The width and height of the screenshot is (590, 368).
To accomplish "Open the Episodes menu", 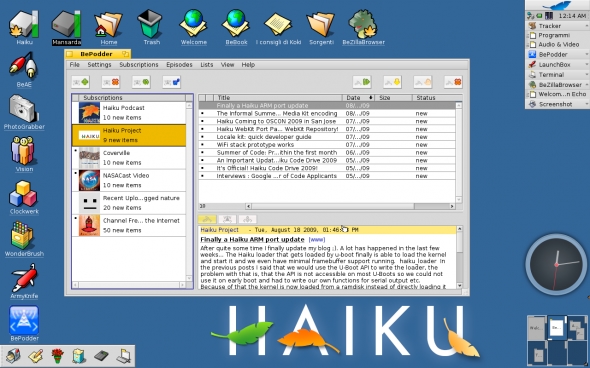I will pyautogui.click(x=179, y=65).
